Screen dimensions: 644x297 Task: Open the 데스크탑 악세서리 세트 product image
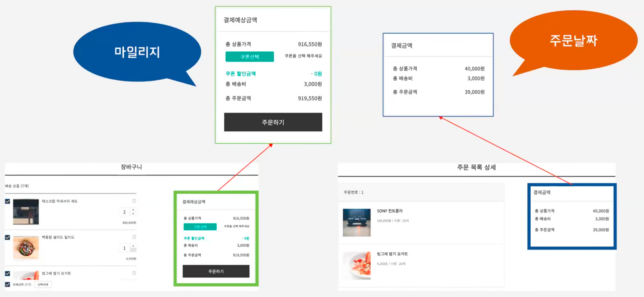(26, 212)
